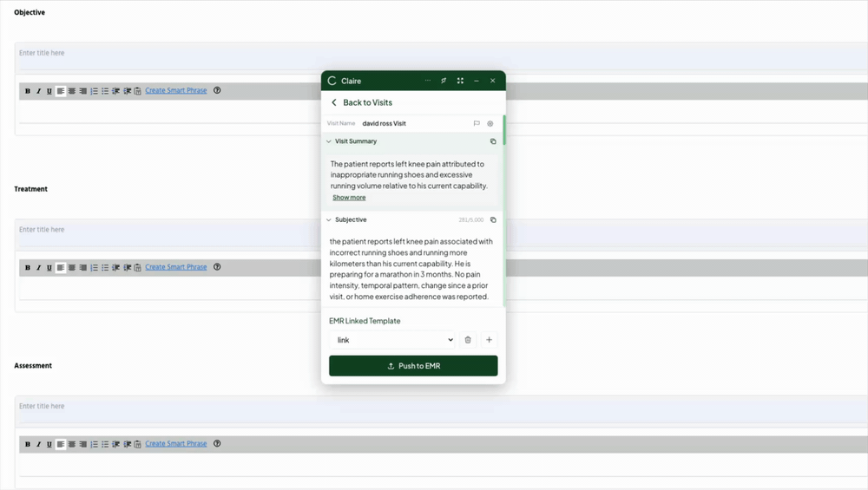The width and height of the screenshot is (868, 490).
Task: Toggle underline in Treatment toolbar
Action: [49, 267]
